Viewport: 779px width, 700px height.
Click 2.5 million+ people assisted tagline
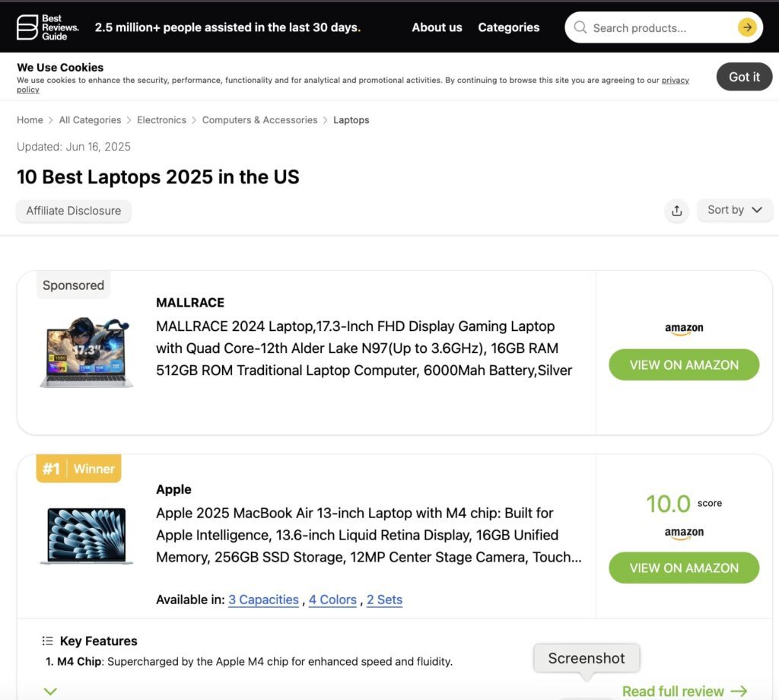(x=227, y=27)
